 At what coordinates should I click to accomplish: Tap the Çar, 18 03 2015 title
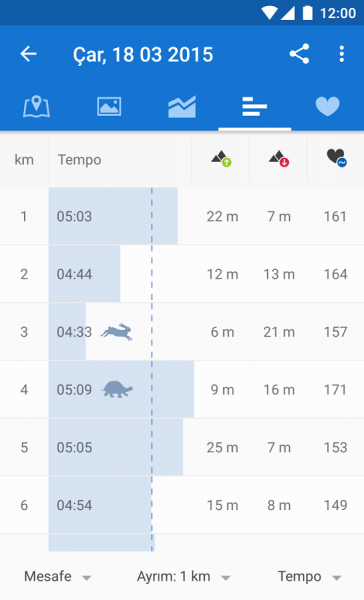click(143, 55)
